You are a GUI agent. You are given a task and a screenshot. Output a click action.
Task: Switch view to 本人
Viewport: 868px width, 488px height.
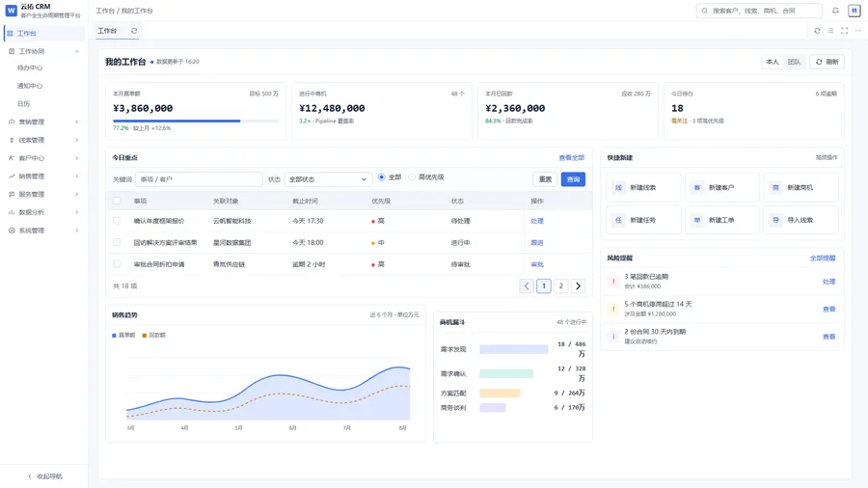[773, 62]
